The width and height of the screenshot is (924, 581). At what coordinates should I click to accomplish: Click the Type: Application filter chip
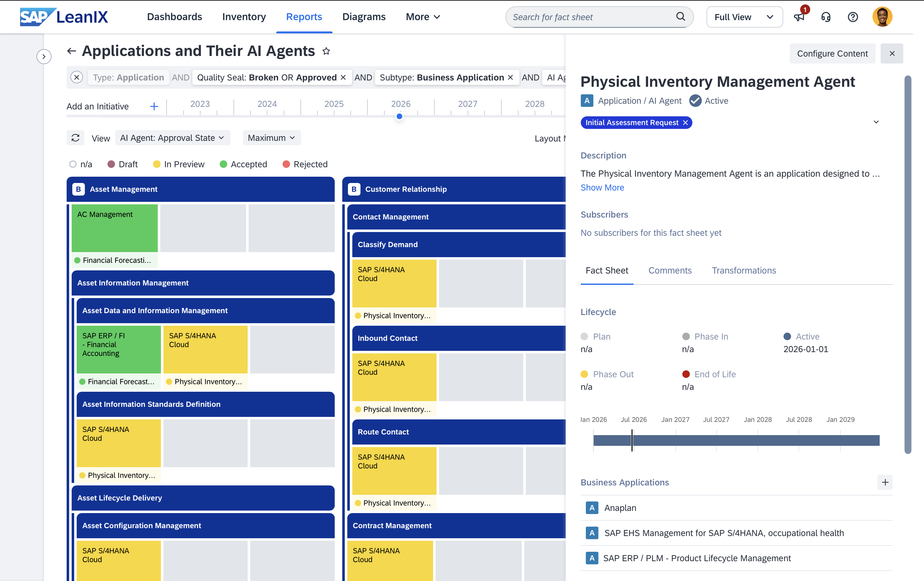click(128, 78)
